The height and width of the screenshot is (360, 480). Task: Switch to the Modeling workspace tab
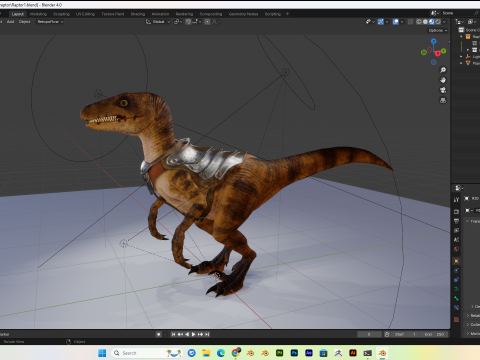[x=38, y=14]
